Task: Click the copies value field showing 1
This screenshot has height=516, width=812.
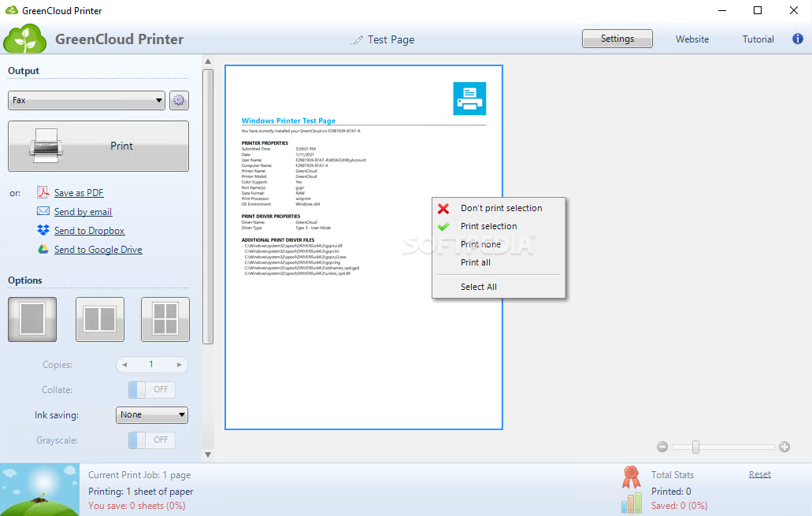Action: 151,365
